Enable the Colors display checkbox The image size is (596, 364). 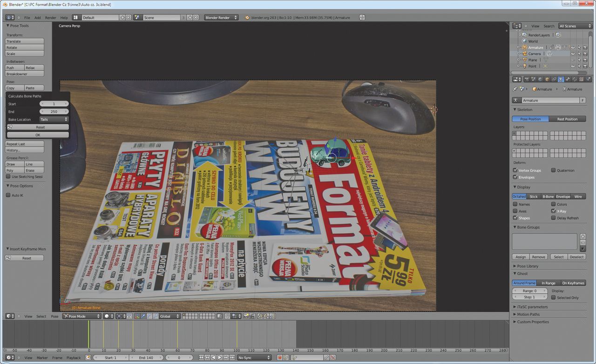[x=553, y=204]
